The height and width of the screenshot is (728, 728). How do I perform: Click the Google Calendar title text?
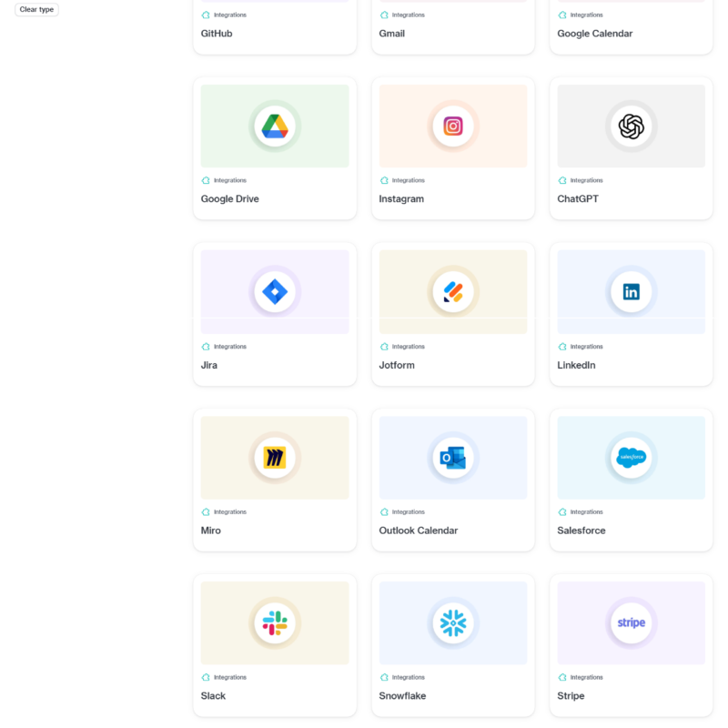click(x=594, y=34)
